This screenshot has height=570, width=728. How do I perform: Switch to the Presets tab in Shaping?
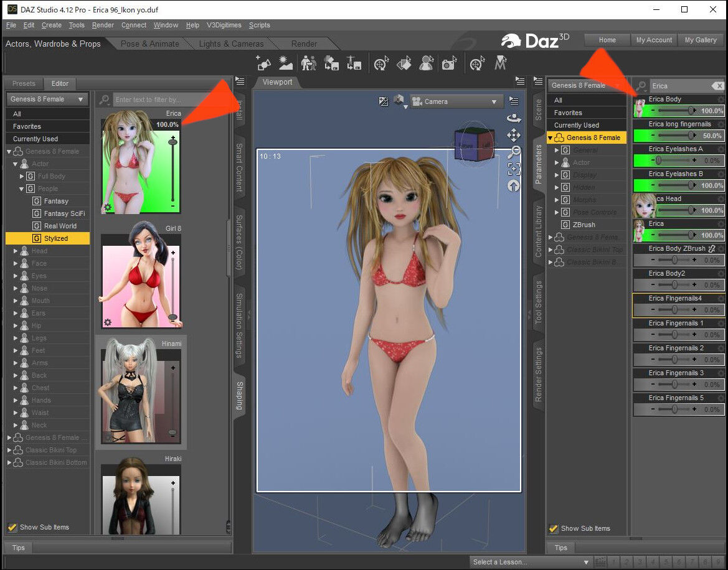[24, 83]
